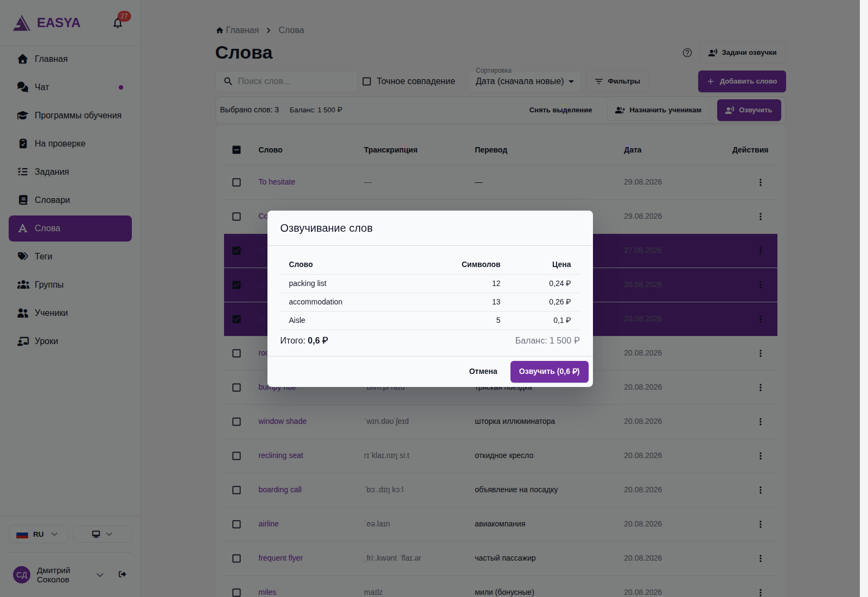Viewport: 868px width, 597px height.
Task: Click the help question mark icon
Action: click(x=687, y=53)
